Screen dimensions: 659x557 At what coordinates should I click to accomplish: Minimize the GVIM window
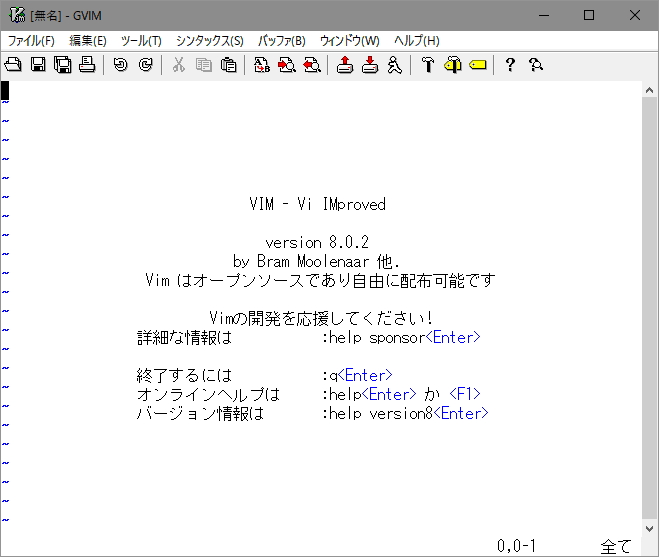[544, 15]
